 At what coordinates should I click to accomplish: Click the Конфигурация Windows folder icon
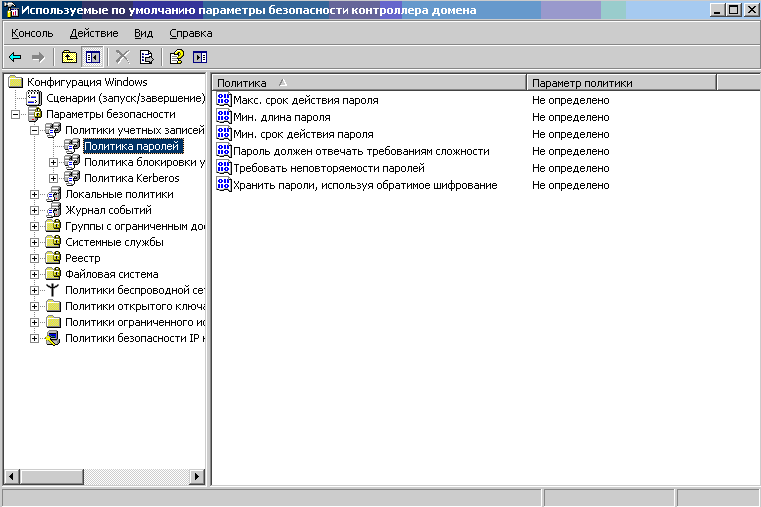coord(16,82)
